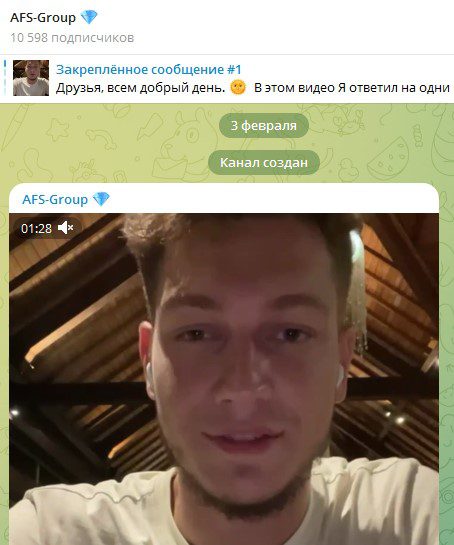Click the 01:28 video duration label

[x=36, y=228]
